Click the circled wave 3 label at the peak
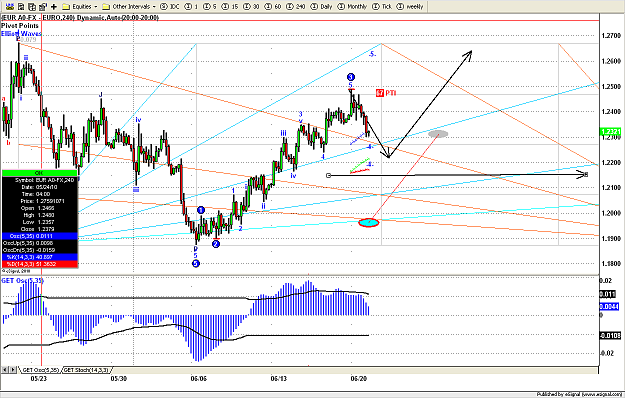This screenshot has width=625, height=398. pos(350,77)
